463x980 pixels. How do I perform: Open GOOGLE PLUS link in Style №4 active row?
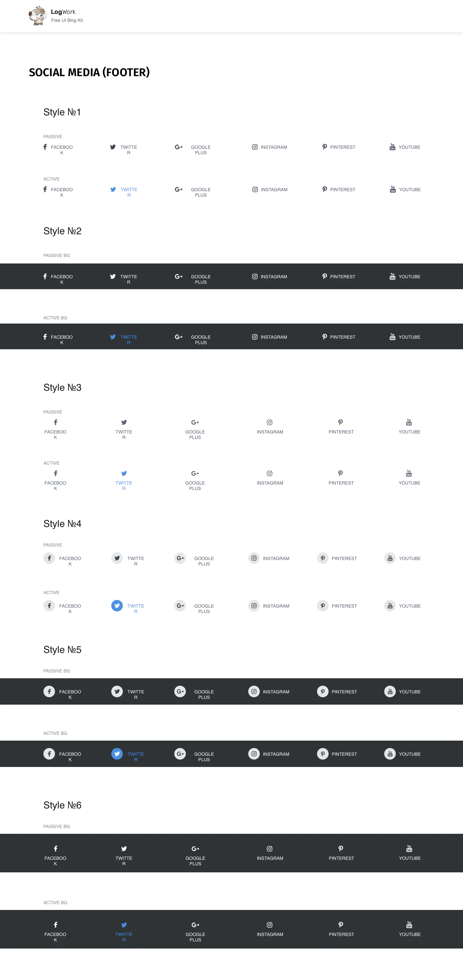coord(204,609)
